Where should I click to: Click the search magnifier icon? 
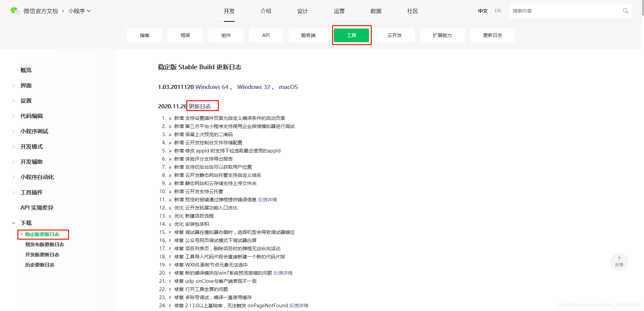pos(625,11)
